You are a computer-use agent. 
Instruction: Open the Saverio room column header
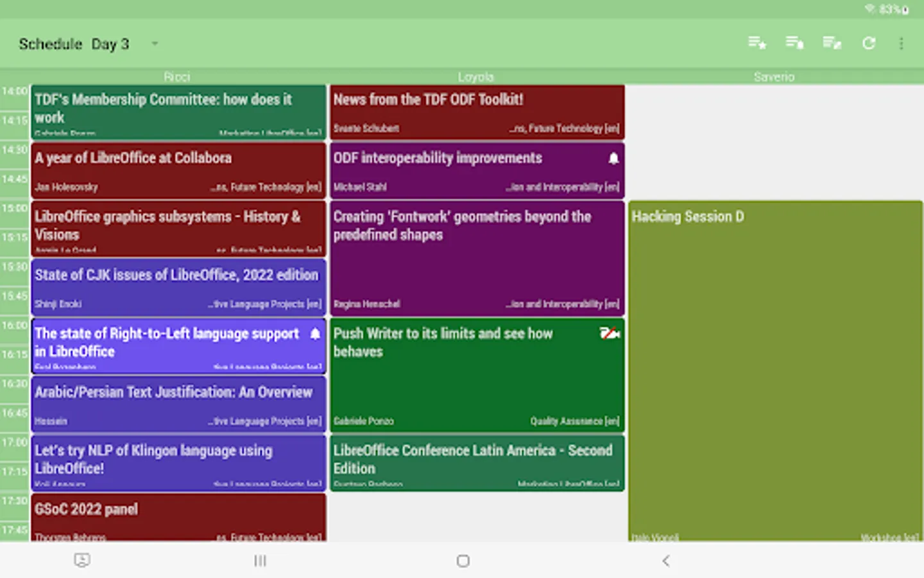(774, 77)
